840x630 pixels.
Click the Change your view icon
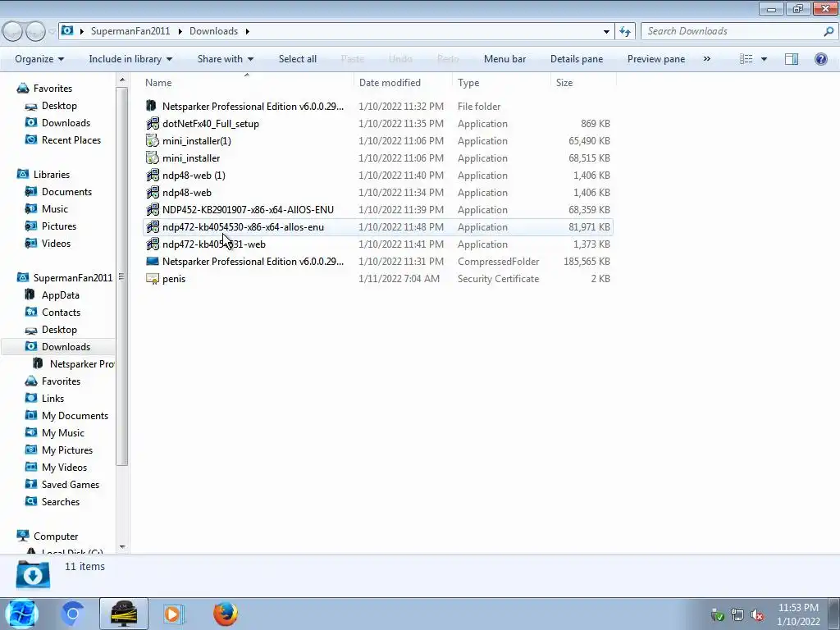tap(746, 59)
